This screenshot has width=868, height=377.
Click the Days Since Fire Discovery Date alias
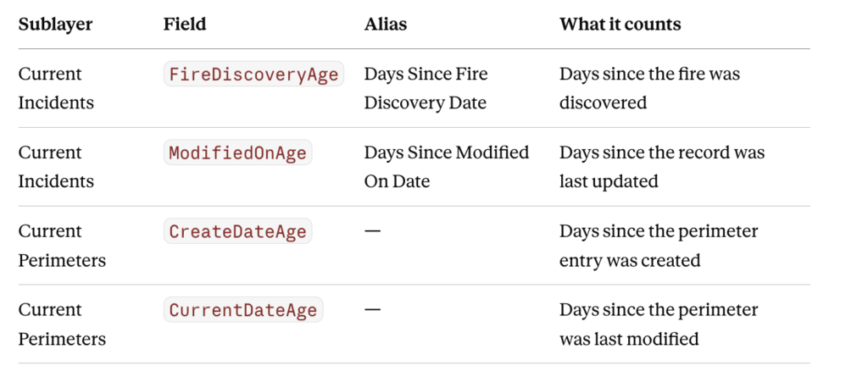426,88
